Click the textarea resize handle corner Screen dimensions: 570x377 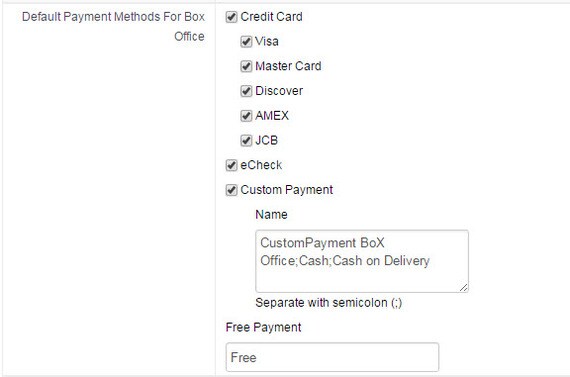click(x=463, y=288)
